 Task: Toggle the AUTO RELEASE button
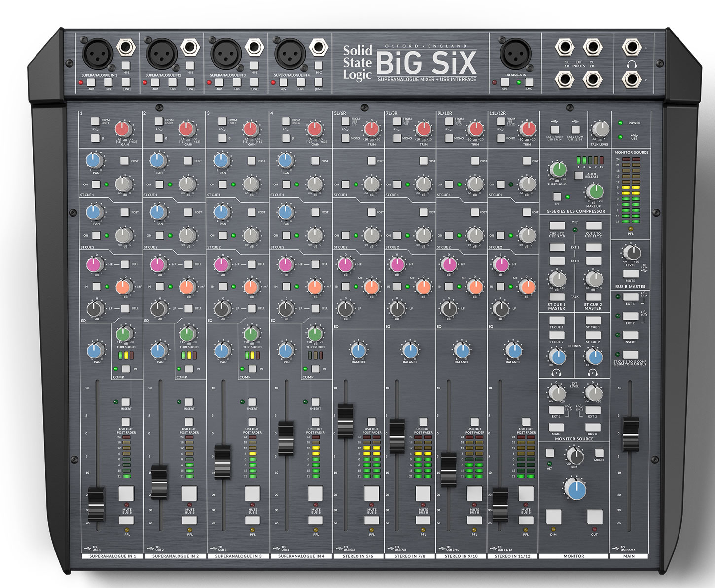578,175
